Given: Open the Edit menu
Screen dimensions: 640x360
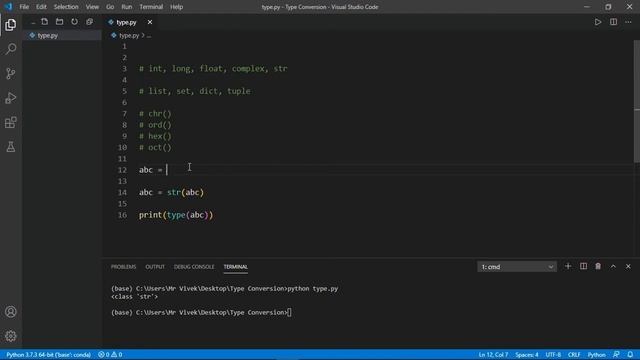Looking at the screenshot, I should tap(41, 7).
